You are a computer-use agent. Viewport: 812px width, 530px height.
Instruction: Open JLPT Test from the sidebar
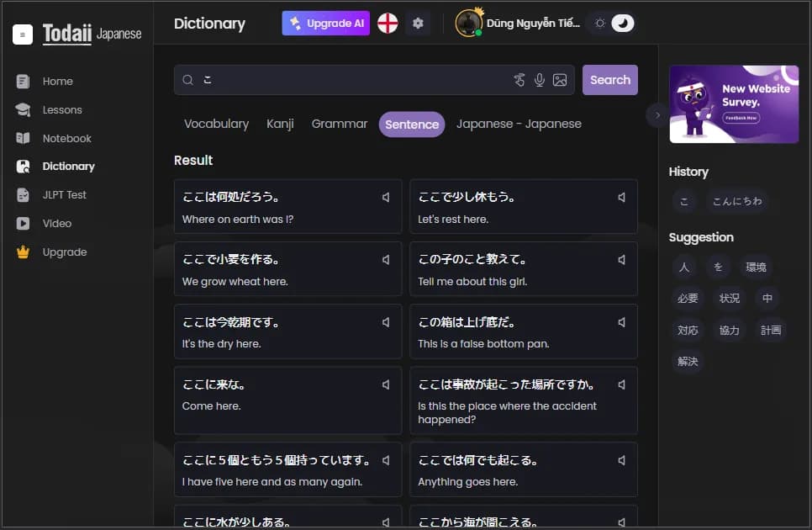pos(62,194)
